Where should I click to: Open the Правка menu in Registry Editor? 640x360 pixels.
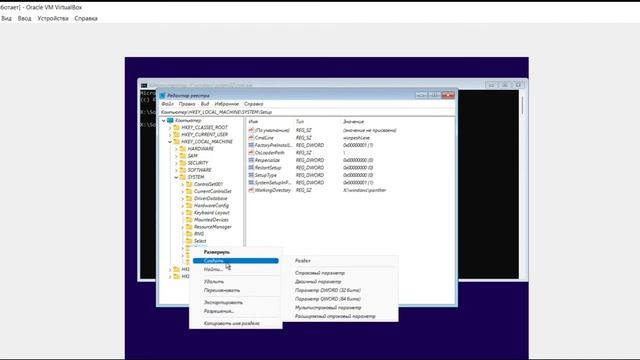click(x=187, y=104)
